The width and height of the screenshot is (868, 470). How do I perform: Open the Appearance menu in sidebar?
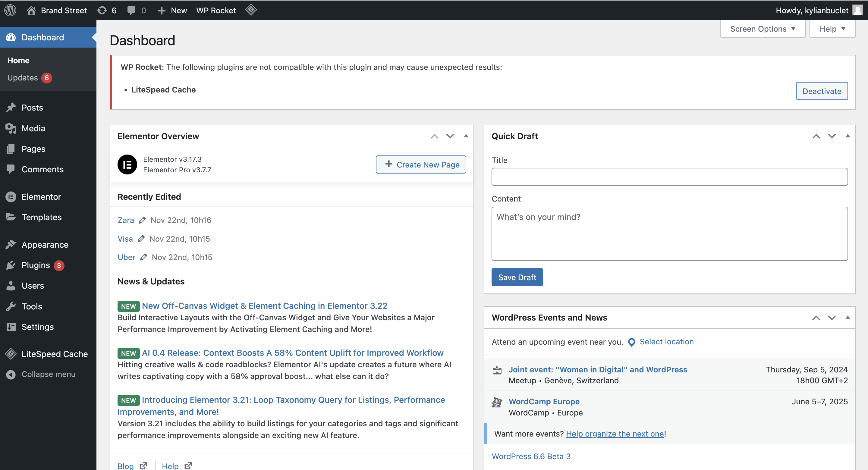coord(45,245)
